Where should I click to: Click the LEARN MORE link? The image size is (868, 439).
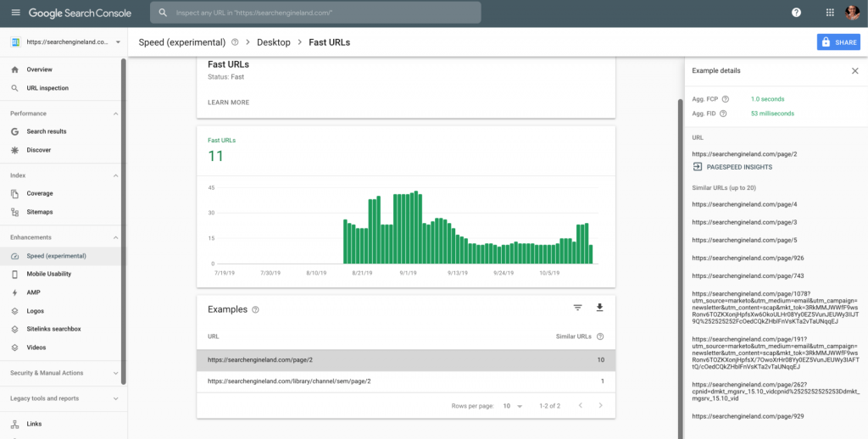point(229,103)
